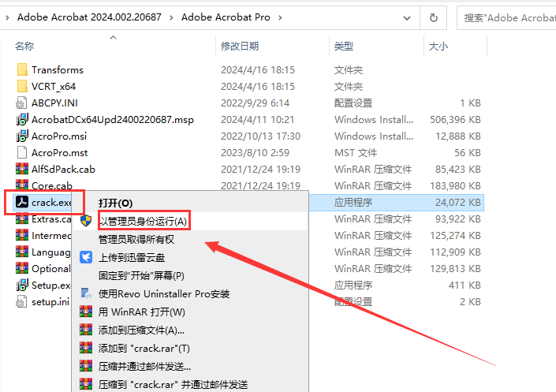Screen dimensions: 556x392
Task: Click the Languages cab archive icon
Action: click(22, 252)
